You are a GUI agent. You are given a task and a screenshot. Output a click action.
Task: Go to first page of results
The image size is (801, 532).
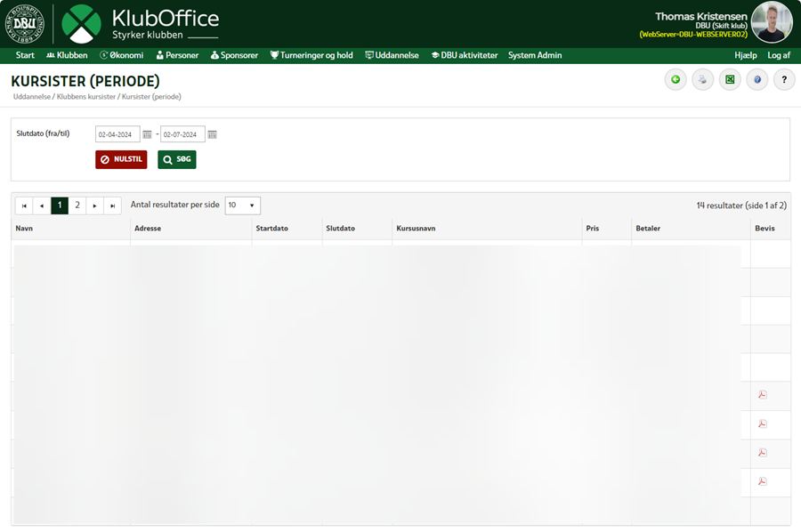[24, 206]
